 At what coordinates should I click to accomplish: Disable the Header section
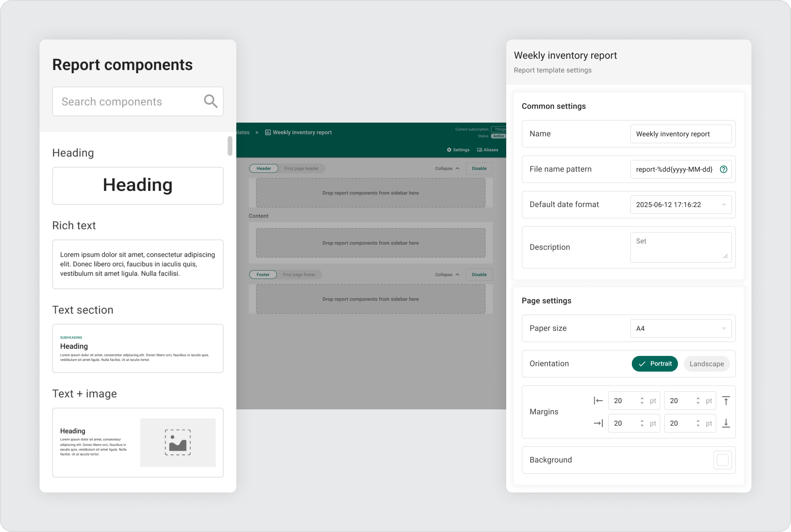point(479,168)
